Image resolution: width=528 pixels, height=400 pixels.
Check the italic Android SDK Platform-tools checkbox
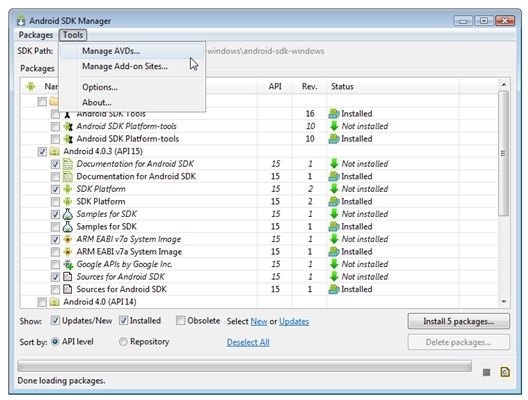click(x=55, y=127)
